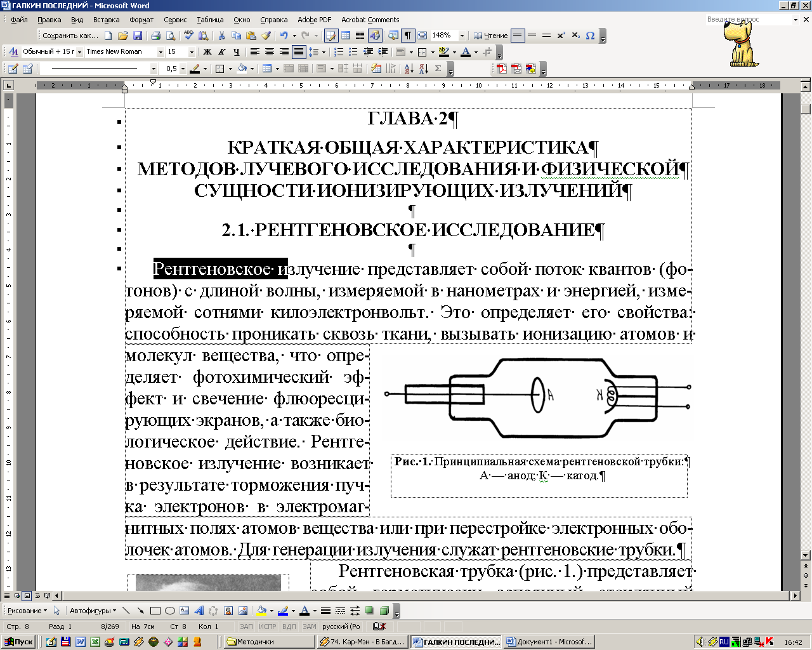Click highlight color marker swatch
812x650 pixels.
click(x=443, y=52)
